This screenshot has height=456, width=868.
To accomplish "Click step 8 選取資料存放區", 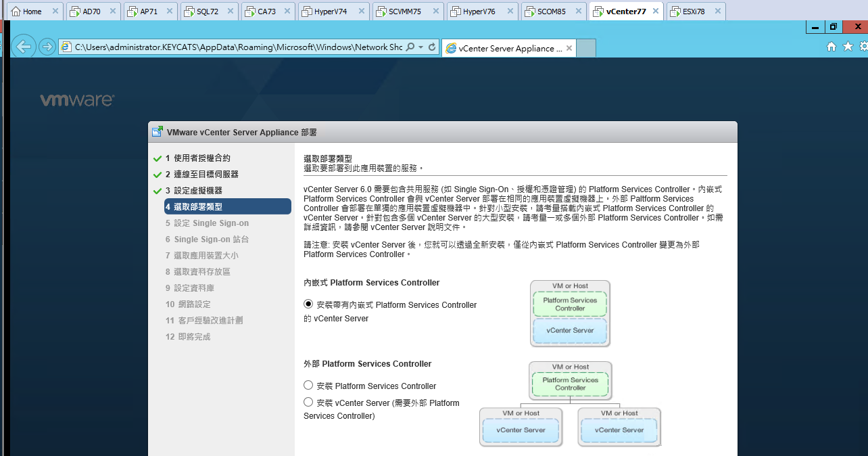I will pyautogui.click(x=197, y=272).
